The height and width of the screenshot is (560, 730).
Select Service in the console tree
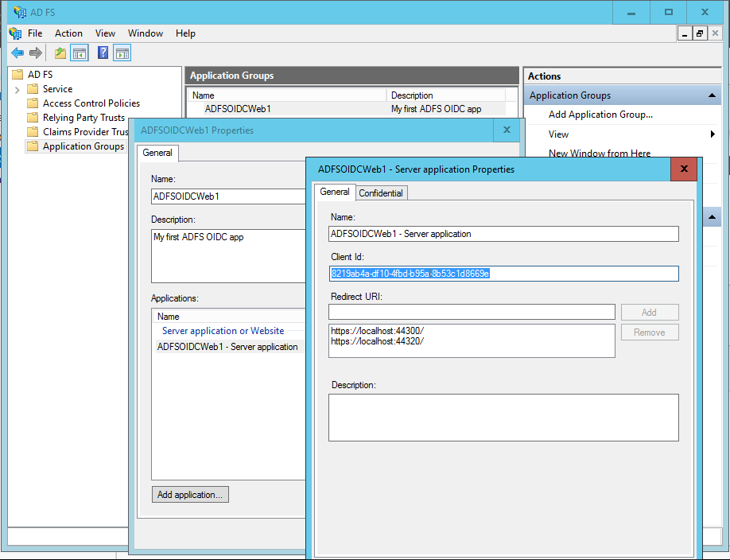click(58, 89)
